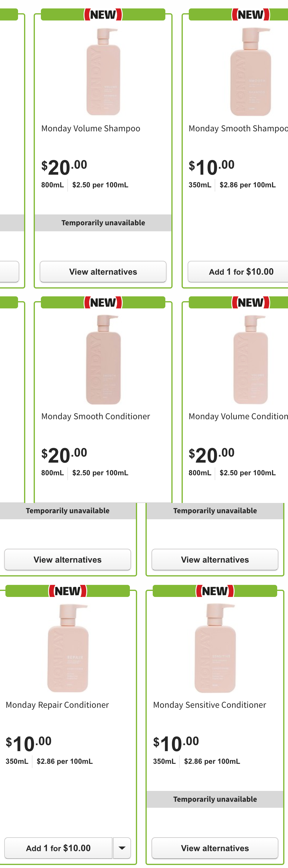Open the Monday Smooth Conditioner bottle image

[103, 360]
